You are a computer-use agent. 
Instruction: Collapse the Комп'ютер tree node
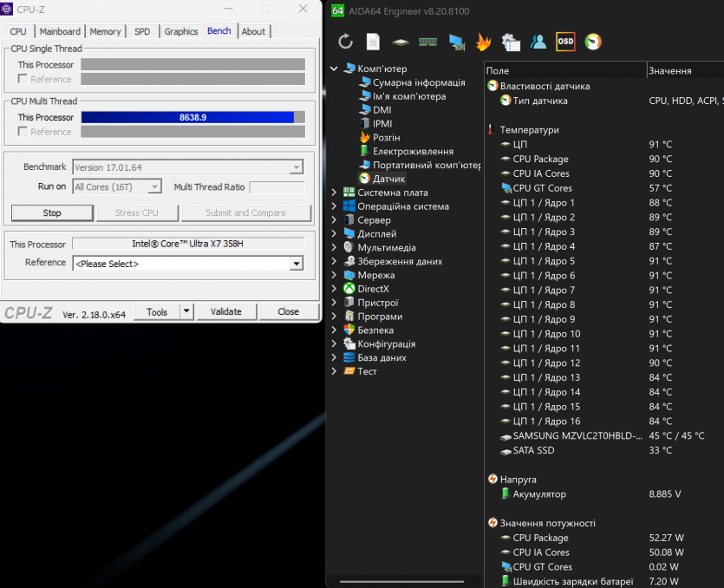tap(335, 69)
